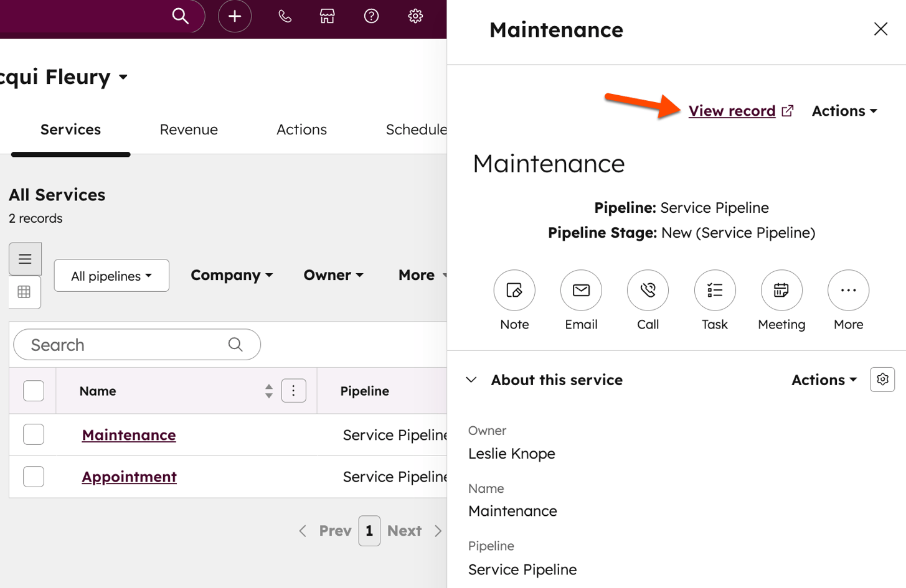Open the Owner filter dropdown
Viewport: 906px width, 588px height.
[333, 274]
